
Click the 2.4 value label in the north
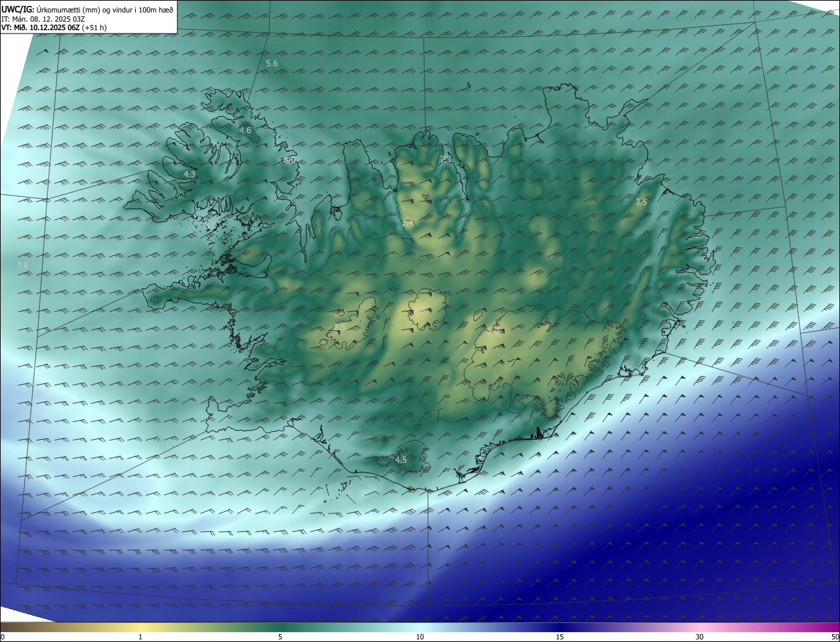pos(408,224)
